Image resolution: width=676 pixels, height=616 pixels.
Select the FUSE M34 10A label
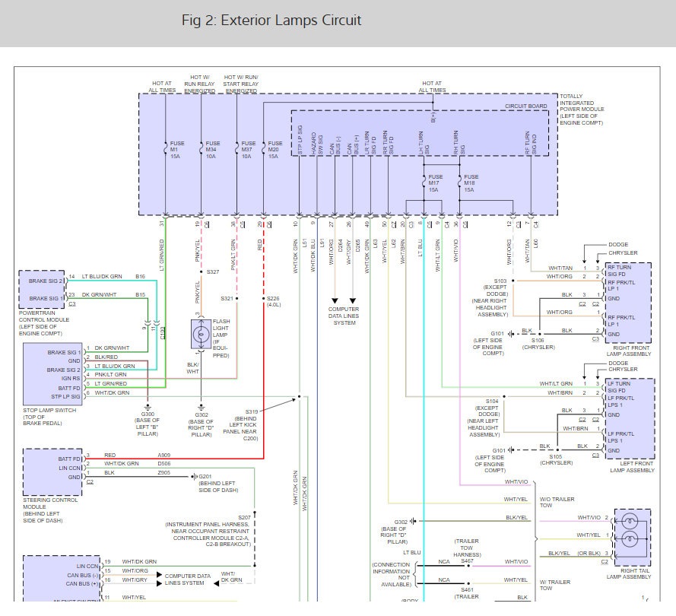(212, 150)
